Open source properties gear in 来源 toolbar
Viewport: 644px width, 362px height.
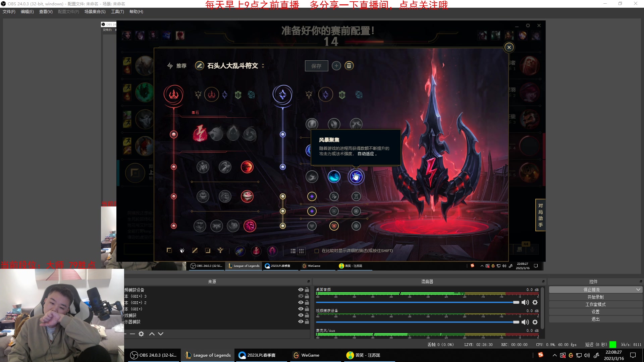pyautogui.click(x=142, y=334)
